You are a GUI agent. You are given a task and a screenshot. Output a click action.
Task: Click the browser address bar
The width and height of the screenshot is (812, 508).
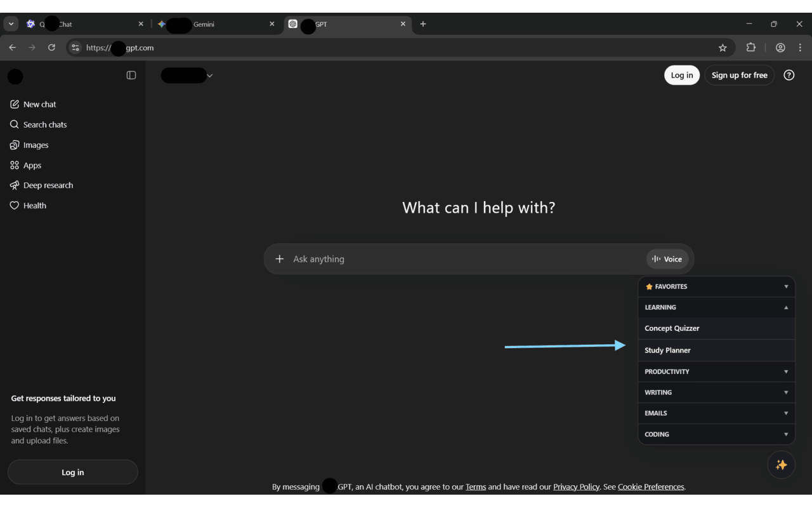point(400,48)
